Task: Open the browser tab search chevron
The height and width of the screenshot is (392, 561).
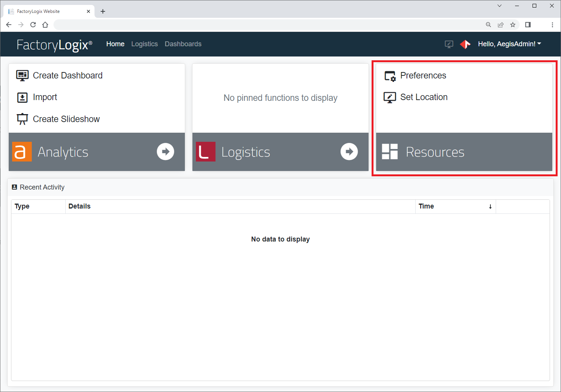Action: tap(499, 6)
